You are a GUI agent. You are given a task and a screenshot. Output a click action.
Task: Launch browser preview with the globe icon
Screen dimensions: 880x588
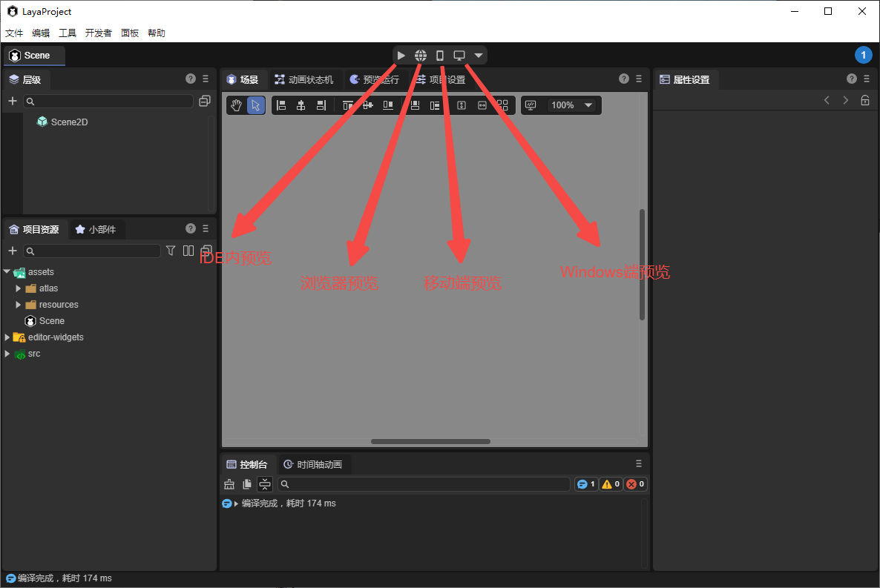coord(421,56)
